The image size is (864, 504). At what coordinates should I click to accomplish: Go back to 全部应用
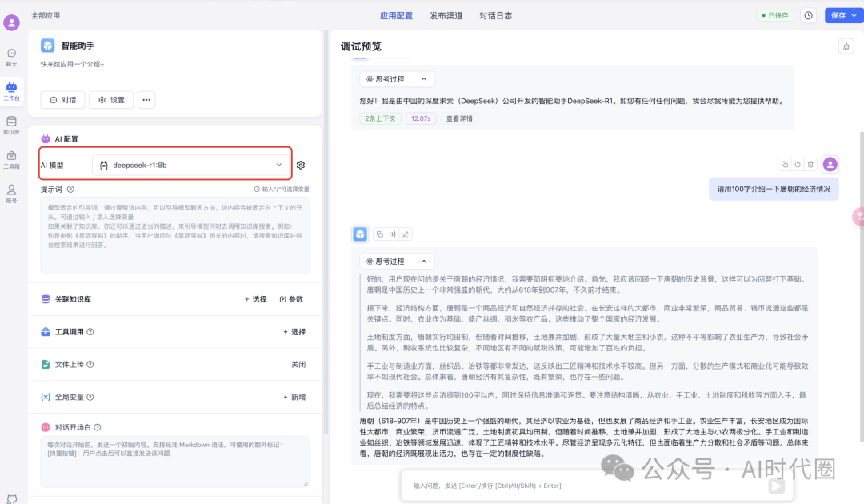click(x=45, y=15)
